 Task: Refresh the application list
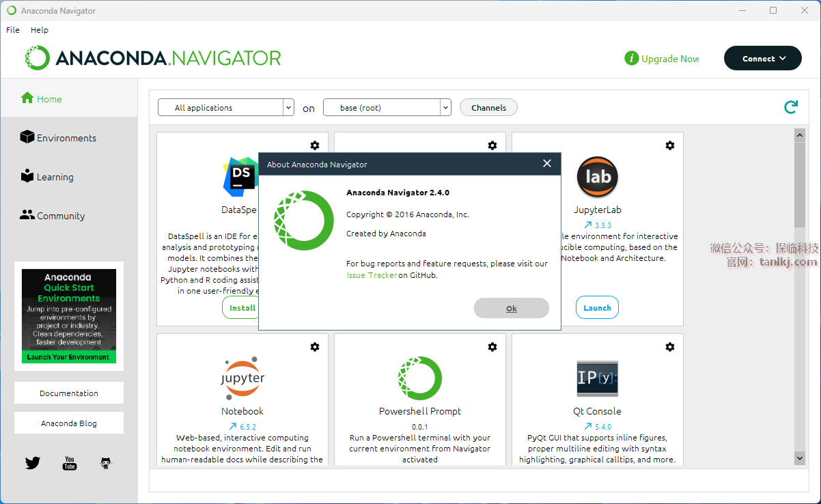click(x=790, y=107)
